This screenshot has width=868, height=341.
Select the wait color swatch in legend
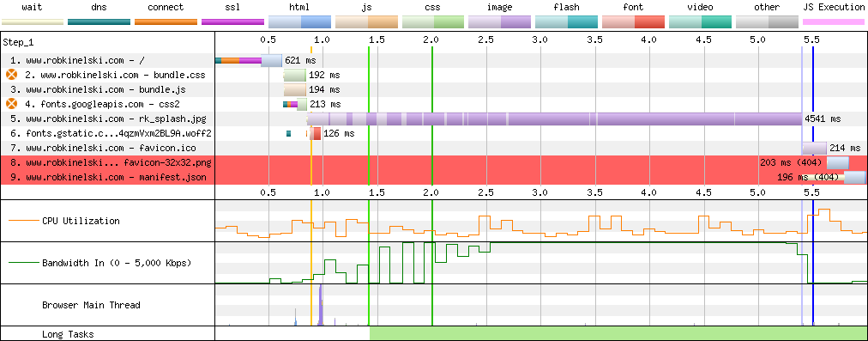33,22
